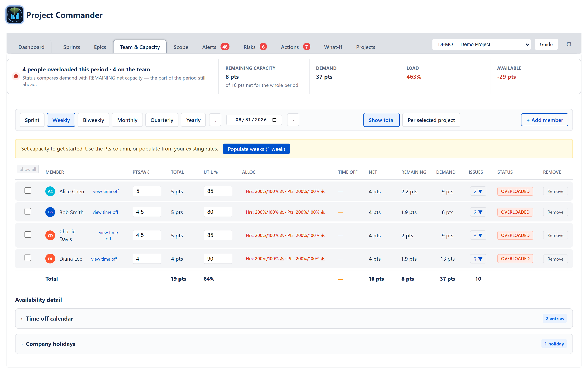Click Actions badge showing 7
588x374 pixels.
(306, 47)
